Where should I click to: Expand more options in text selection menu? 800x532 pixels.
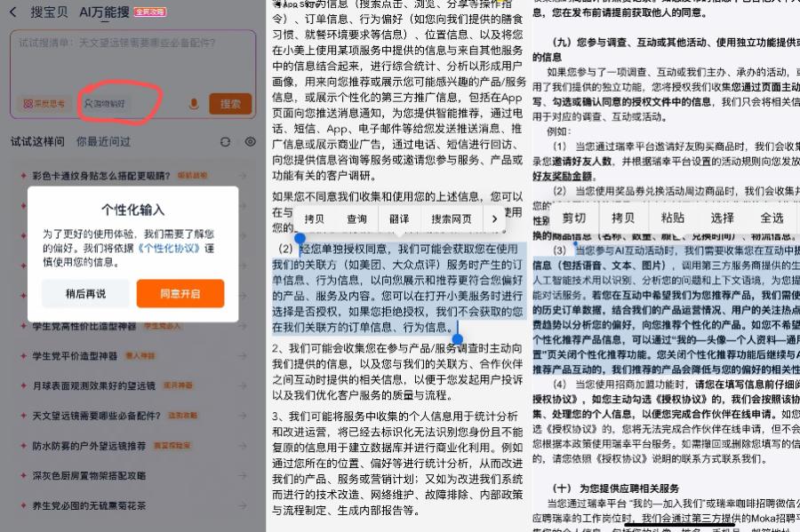[495, 218]
